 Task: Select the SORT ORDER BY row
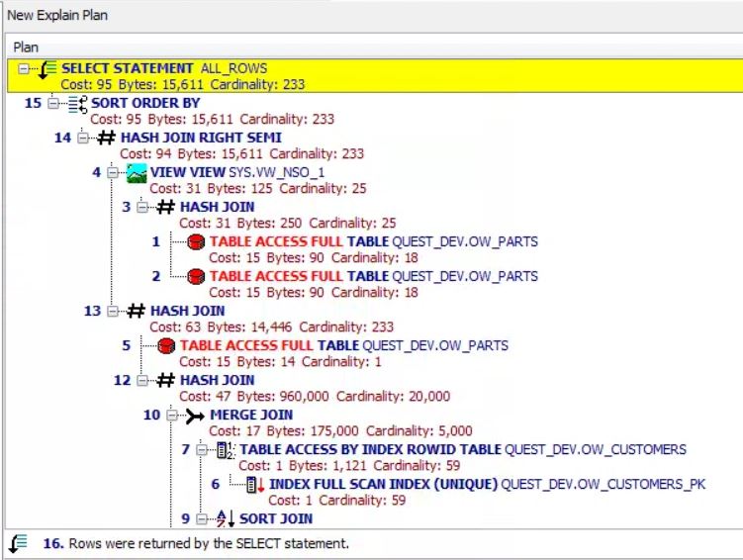tap(145, 103)
